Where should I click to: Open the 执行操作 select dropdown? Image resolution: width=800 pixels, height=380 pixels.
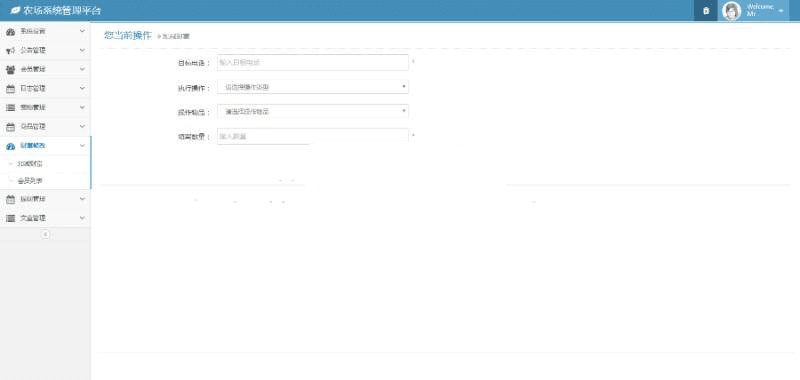[313, 87]
